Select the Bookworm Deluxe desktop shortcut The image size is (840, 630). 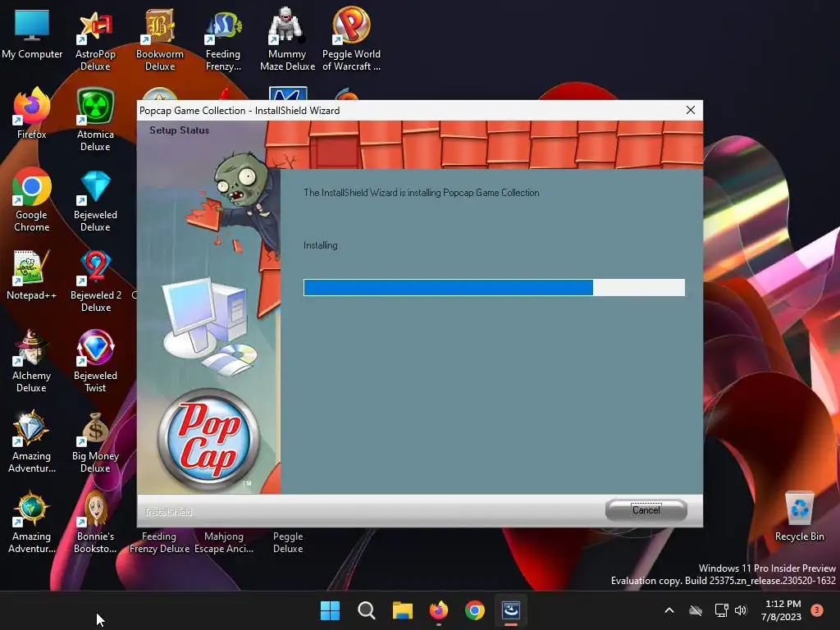(160, 39)
